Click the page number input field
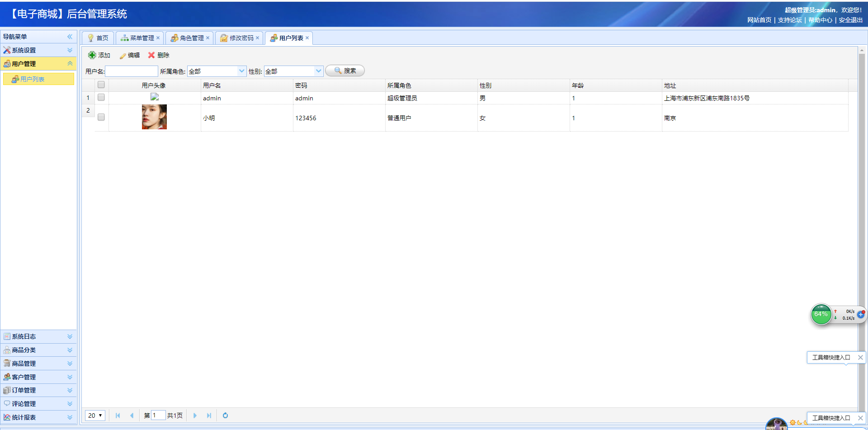 (158, 416)
